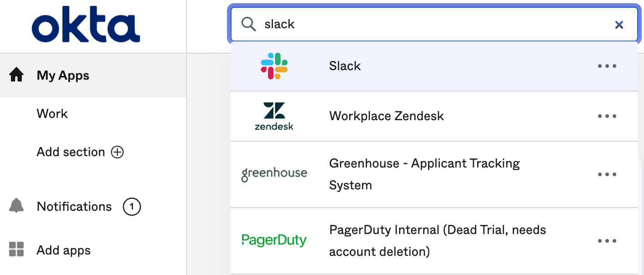Open the Notifications item

pyautogui.click(x=74, y=207)
